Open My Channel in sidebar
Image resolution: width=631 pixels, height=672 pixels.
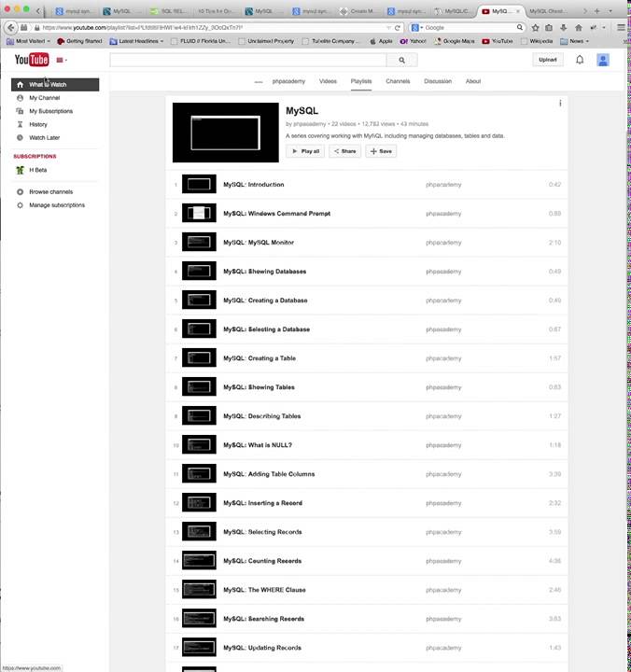pyautogui.click(x=44, y=98)
